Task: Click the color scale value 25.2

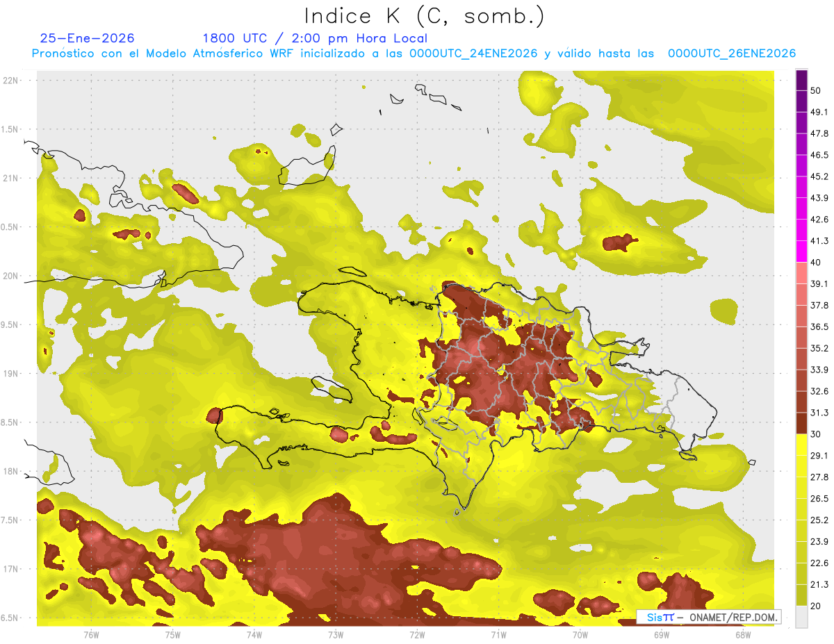Action: [819, 520]
